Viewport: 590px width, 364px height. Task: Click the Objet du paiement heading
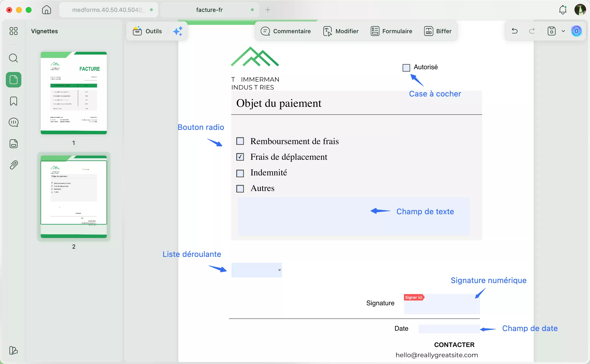[279, 103]
